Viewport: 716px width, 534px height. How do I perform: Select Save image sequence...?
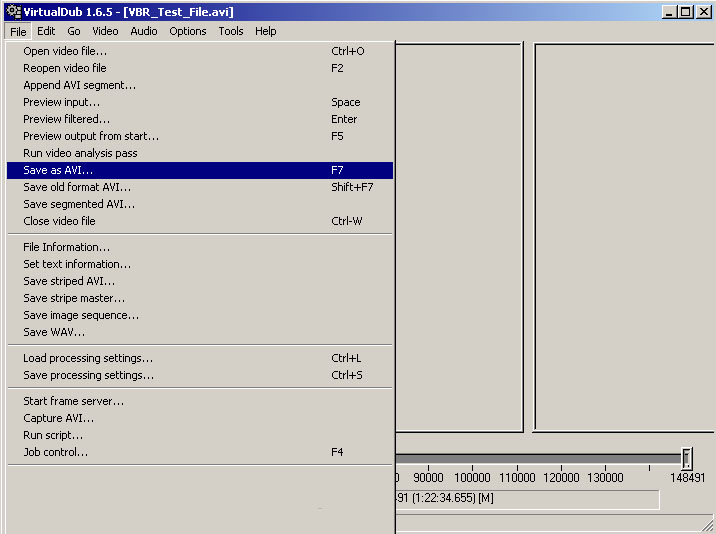[200, 315]
